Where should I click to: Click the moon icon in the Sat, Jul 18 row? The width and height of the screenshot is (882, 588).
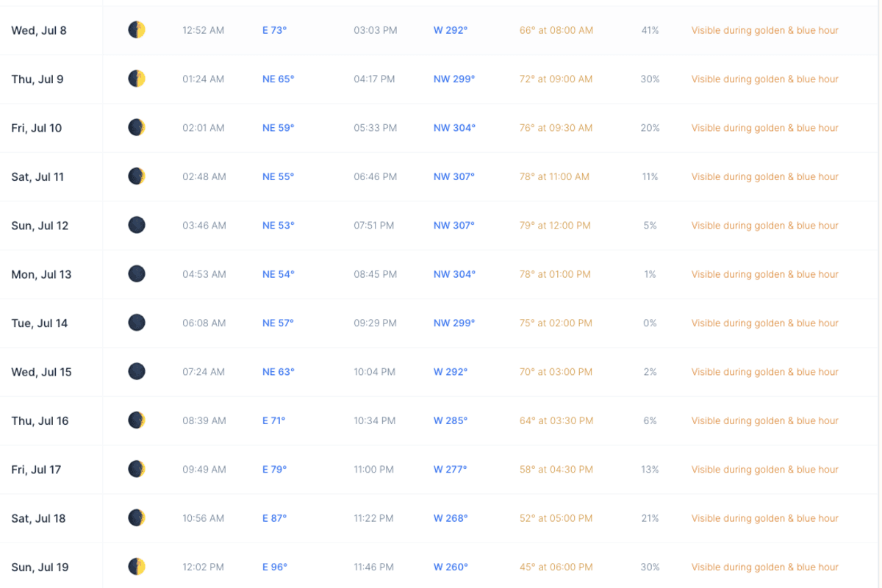pyautogui.click(x=137, y=518)
